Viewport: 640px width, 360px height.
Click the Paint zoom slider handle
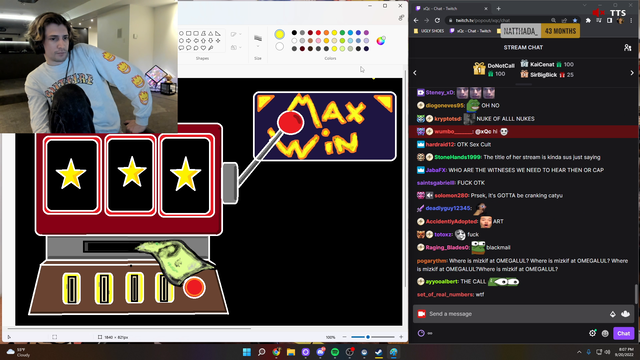[x=368, y=337]
